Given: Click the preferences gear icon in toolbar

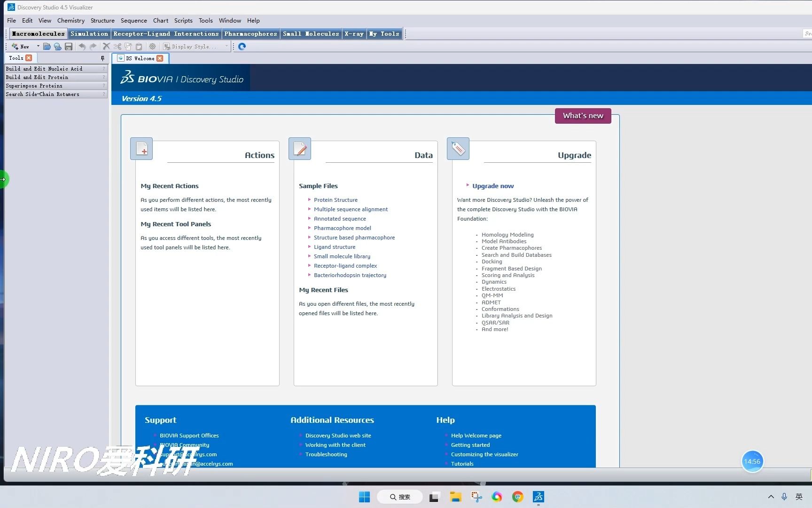Looking at the screenshot, I should click(x=152, y=47).
